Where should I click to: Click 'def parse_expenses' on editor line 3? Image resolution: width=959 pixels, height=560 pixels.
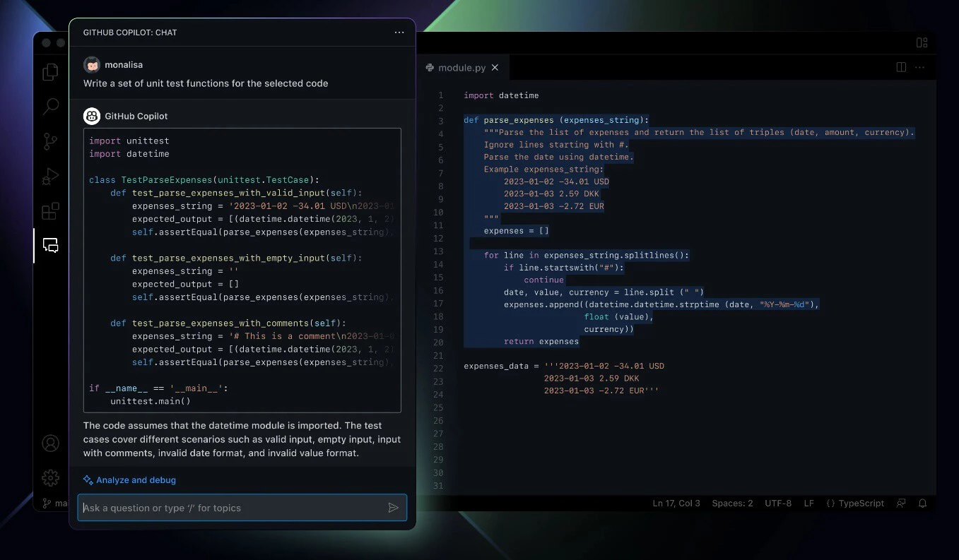[x=509, y=120]
